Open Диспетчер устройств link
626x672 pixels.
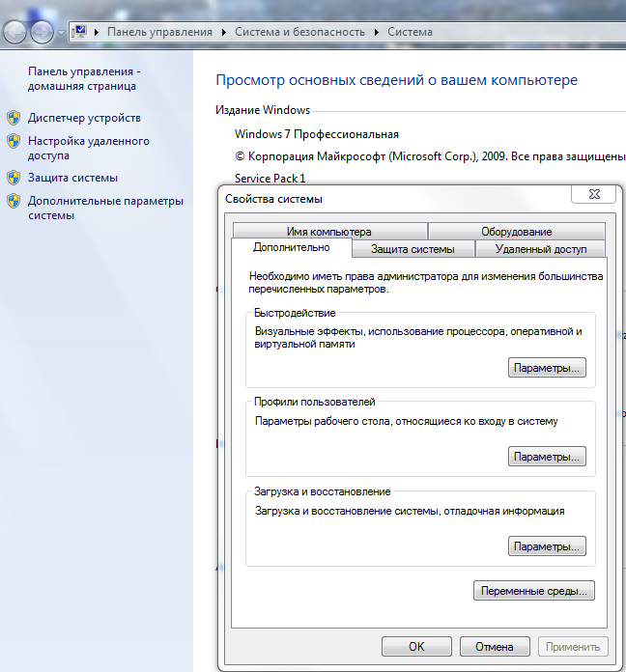tap(84, 118)
